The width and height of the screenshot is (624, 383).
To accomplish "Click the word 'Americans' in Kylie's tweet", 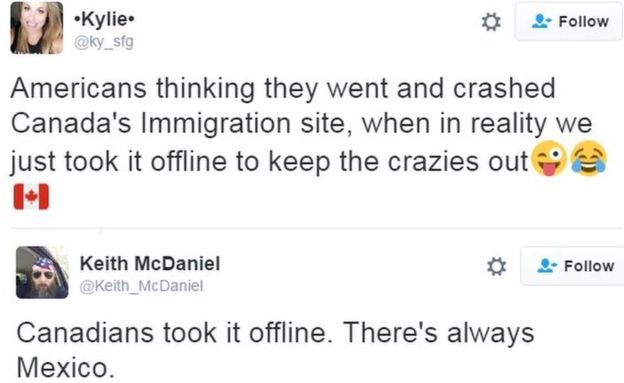I will (x=79, y=88).
